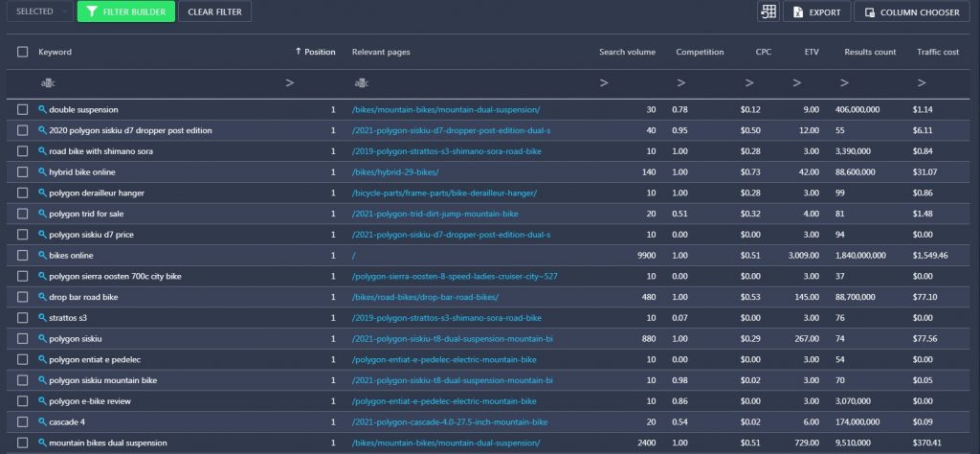Viewport: 980px width, 454px height.
Task: Sort by ETV column header
Action: click(x=812, y=52)
